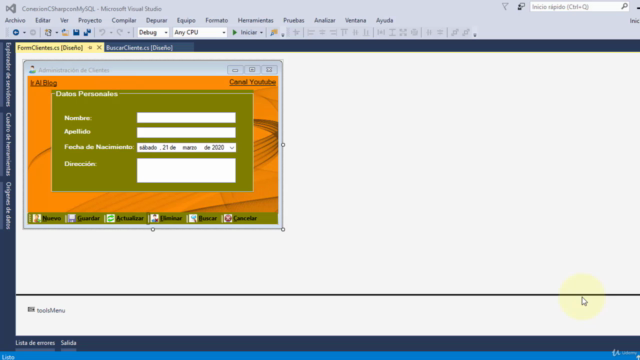Open the Herramientas menu
Image resolution: width=640 pixels, height=360 pixels.
pos(256,20)
